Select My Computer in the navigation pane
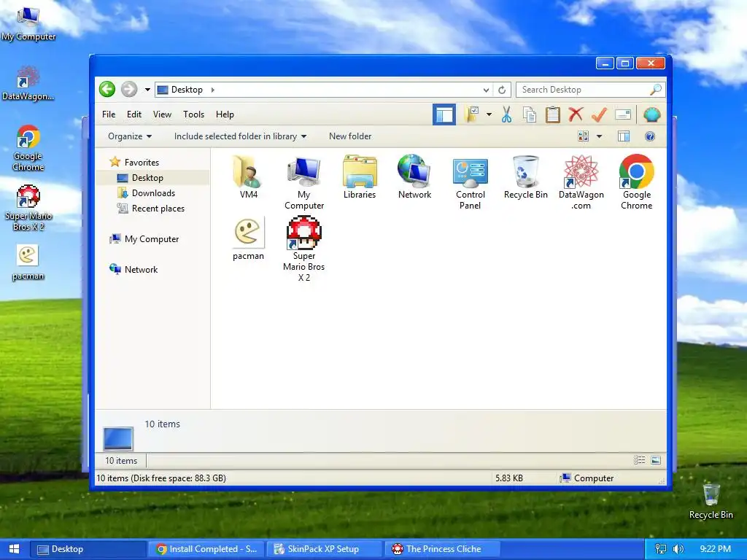 (x=152, y=239)
